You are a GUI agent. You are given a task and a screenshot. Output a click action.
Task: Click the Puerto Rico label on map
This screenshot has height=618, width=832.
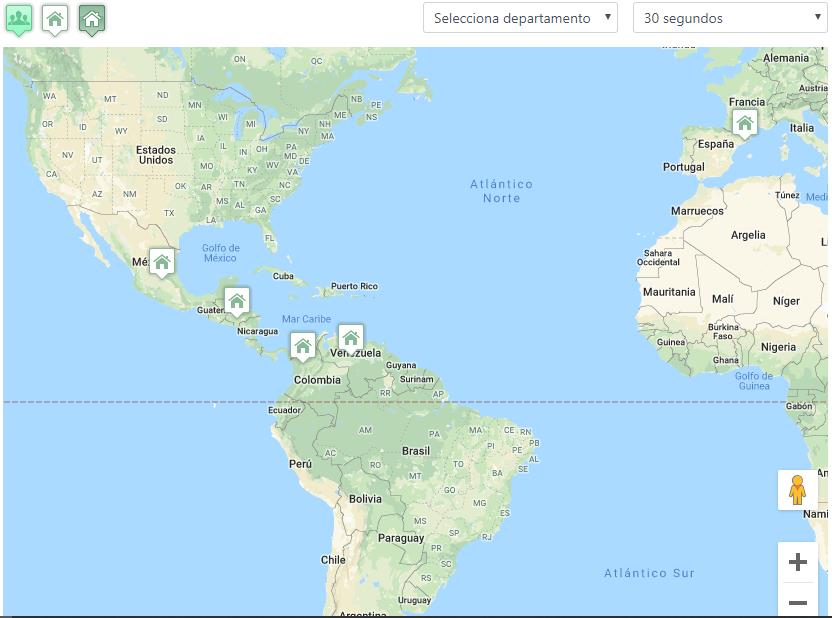355,286
